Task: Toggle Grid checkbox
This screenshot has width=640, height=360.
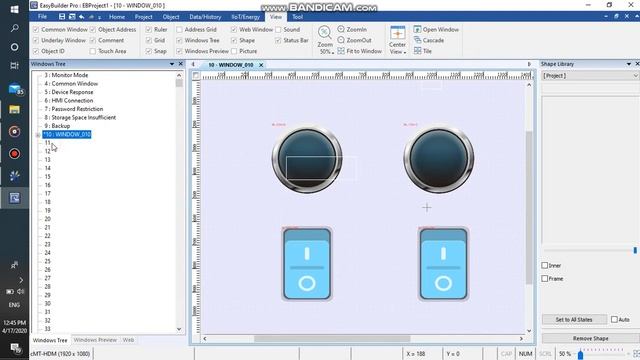Action: (x=149, y=40)
